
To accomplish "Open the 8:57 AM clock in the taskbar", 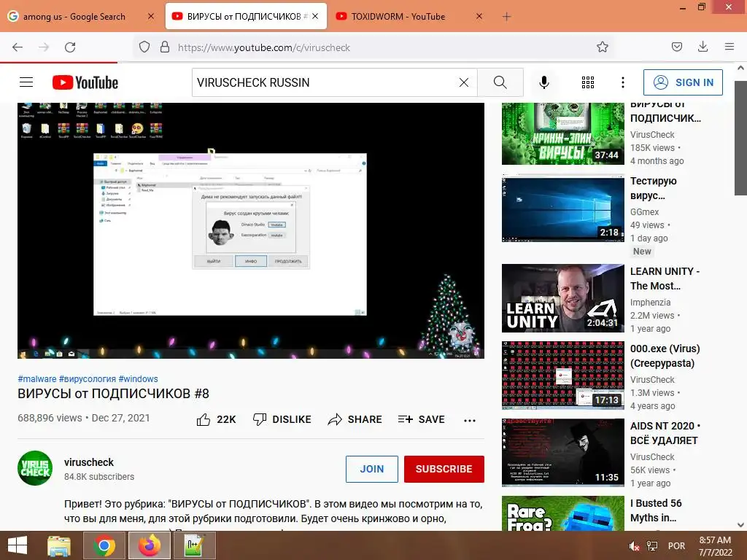I will click(715, 546).
